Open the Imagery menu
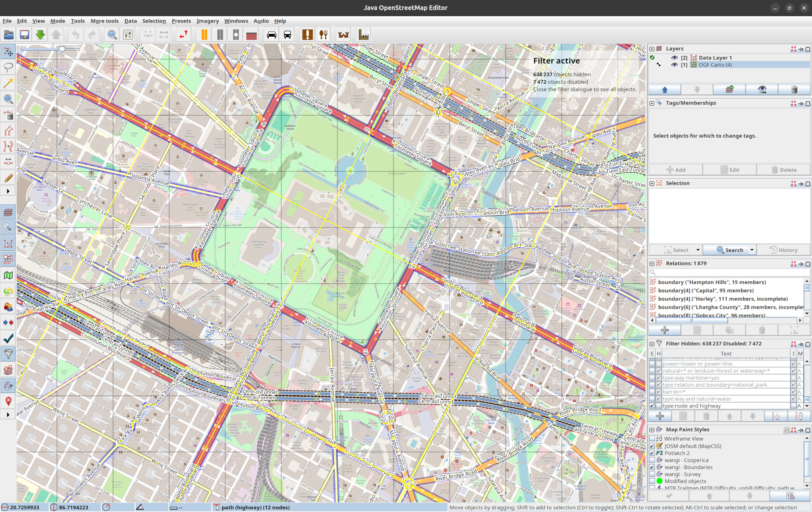 tap(207, 21)
